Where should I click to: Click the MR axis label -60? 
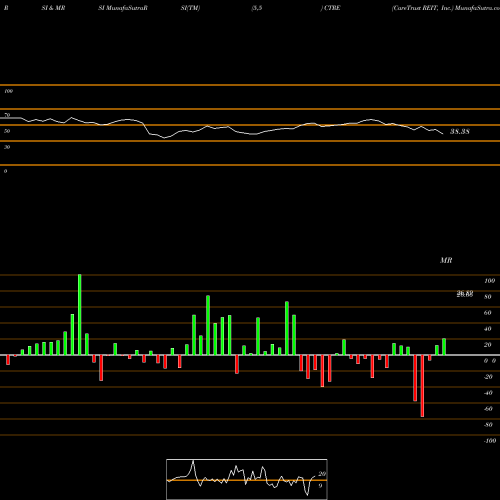click(488, 409)
